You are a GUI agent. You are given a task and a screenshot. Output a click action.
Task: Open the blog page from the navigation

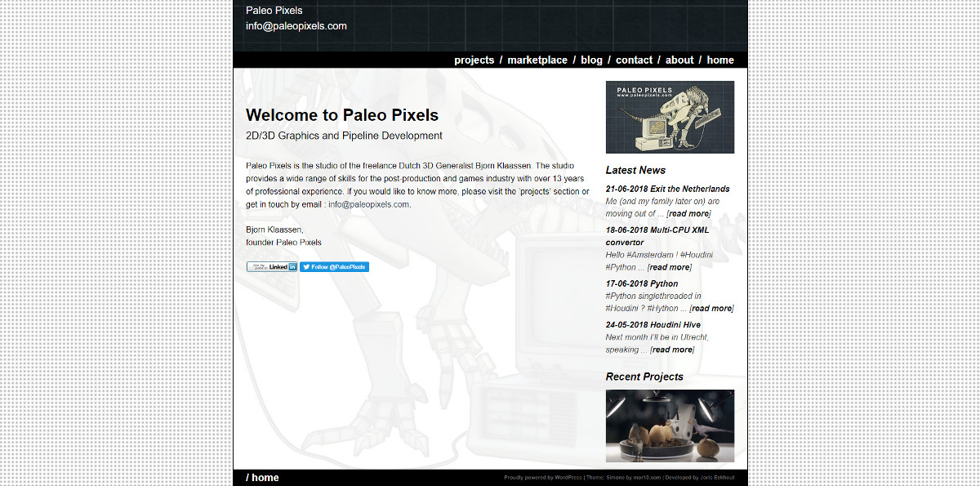tap(591, 59)
